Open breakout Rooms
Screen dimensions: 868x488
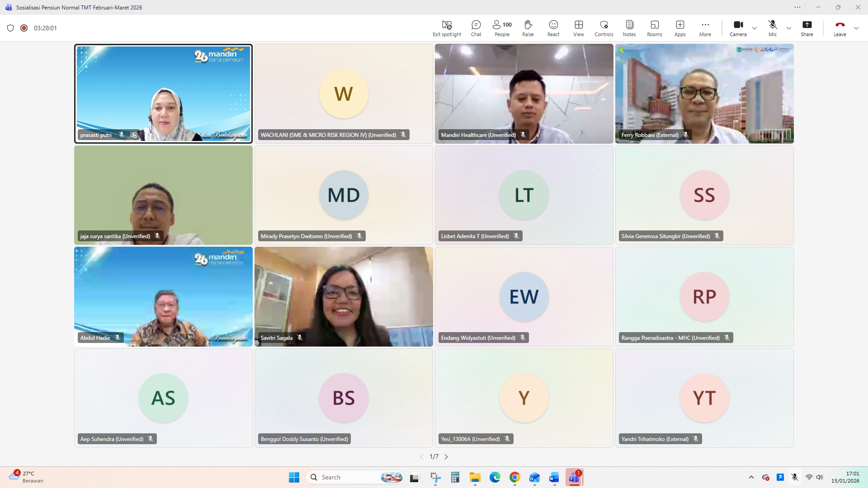655,28
